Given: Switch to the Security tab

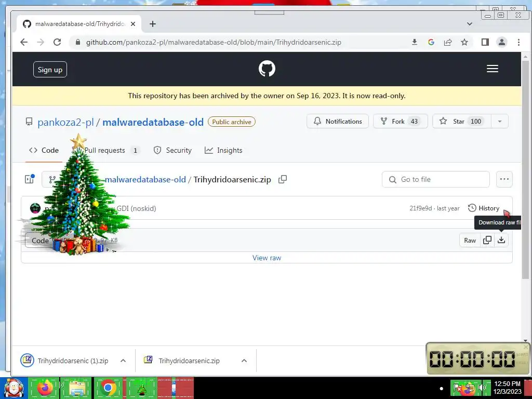Looking at the screenshot, I should (172, 150).
